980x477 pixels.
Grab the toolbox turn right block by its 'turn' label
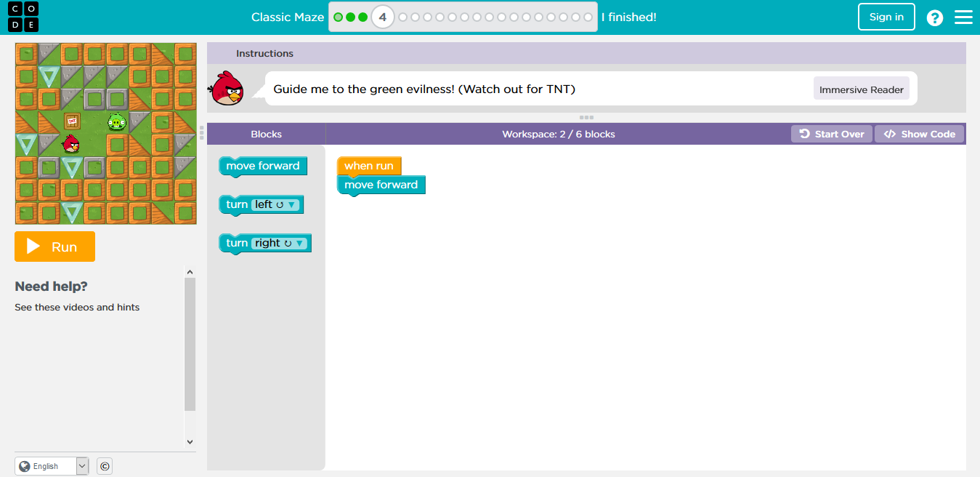(x=237, y=243)
